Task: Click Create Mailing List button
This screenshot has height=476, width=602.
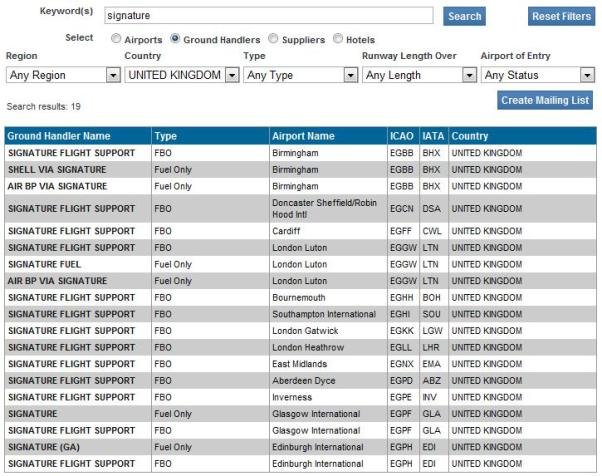Action: [544, 100]
